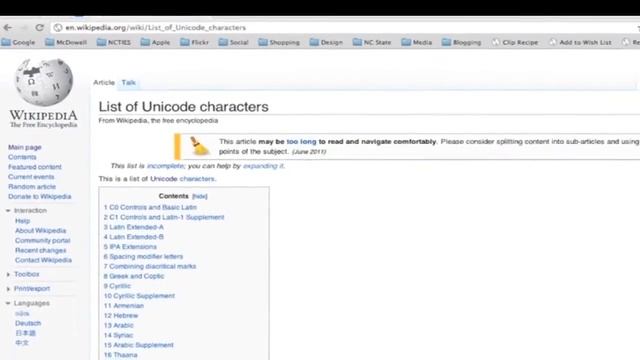Open the sidebar Contents link

pos(22,157)
